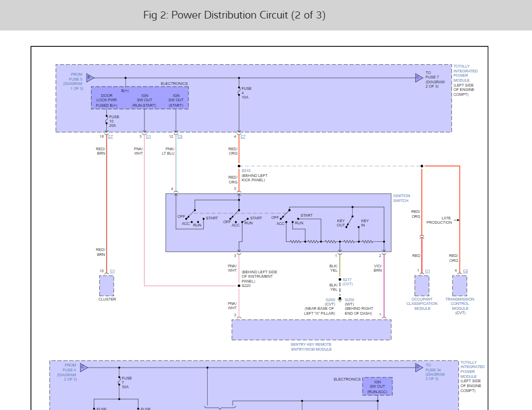Click the IGN SW OUT (RUN-ACC) block
The height and width of the screenshot is (410, 532).
pyautogui.click(x=377, y=387)
